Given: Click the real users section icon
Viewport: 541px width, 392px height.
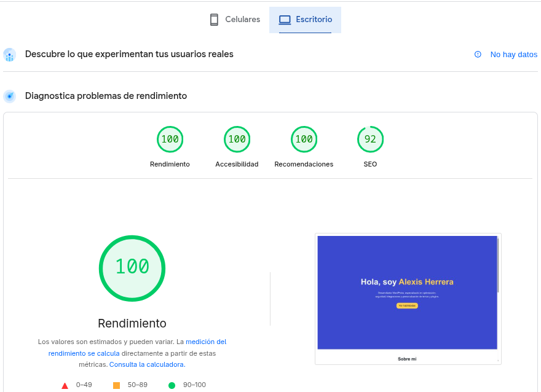Looking at the screenshot, I should click(x=9, y=55).
